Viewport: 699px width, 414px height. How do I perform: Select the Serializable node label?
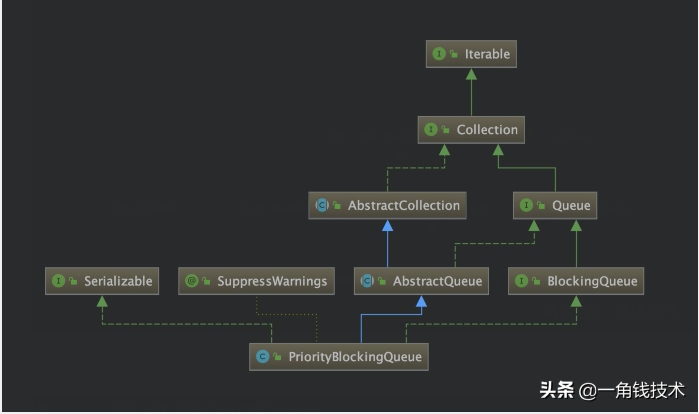(117, 282)
